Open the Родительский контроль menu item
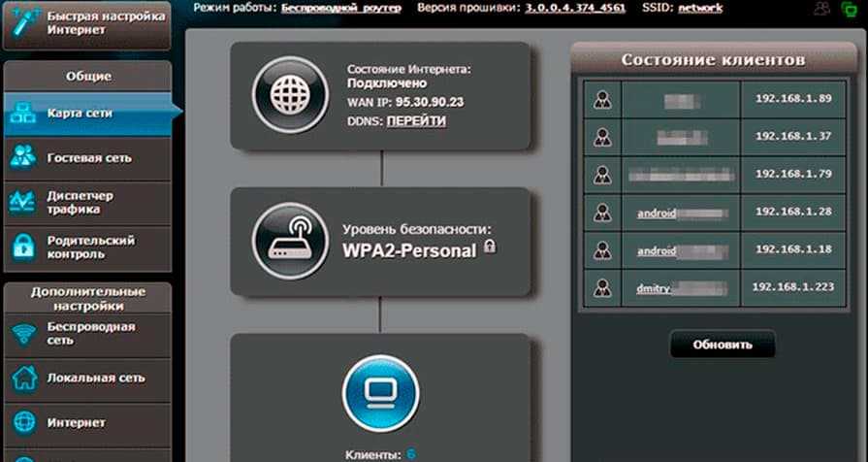 (87, 247)
